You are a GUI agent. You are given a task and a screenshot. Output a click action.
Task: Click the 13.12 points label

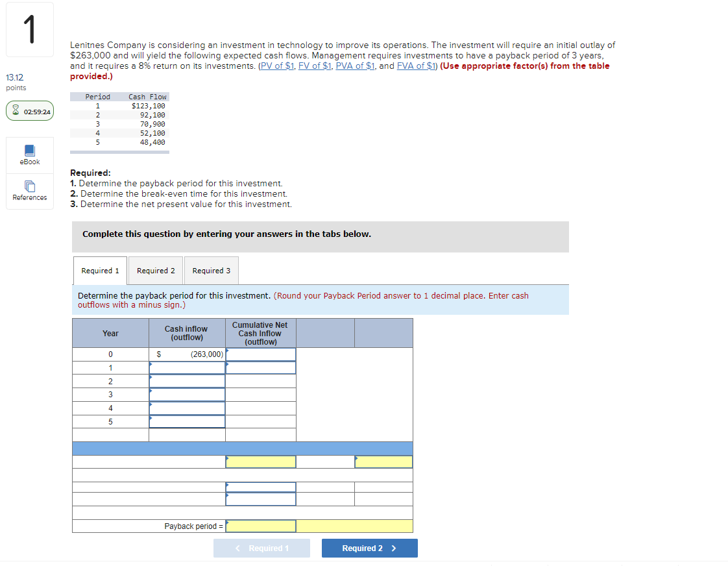pyautogui.click(x=15, y=77)
